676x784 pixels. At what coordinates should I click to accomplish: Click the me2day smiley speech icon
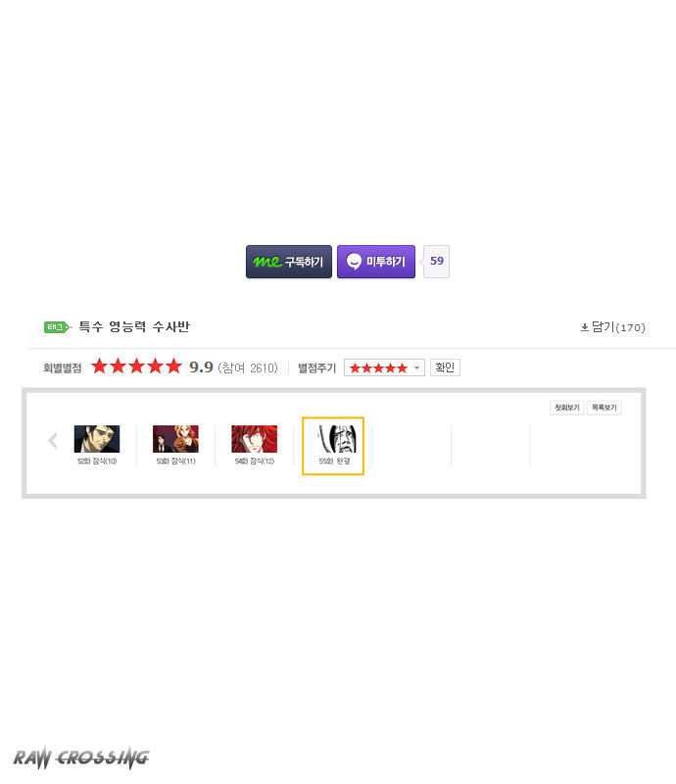pyautogui.click(x=354, y=262)
